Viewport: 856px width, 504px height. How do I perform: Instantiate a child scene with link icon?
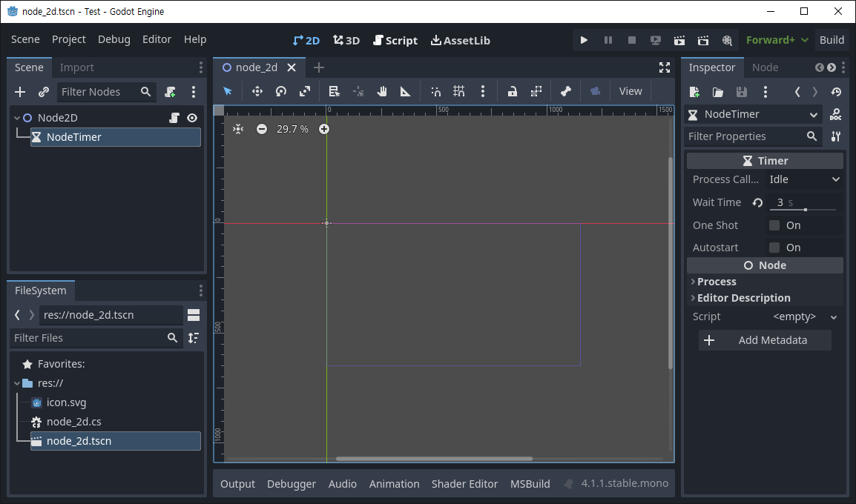[x=44, y=92]
